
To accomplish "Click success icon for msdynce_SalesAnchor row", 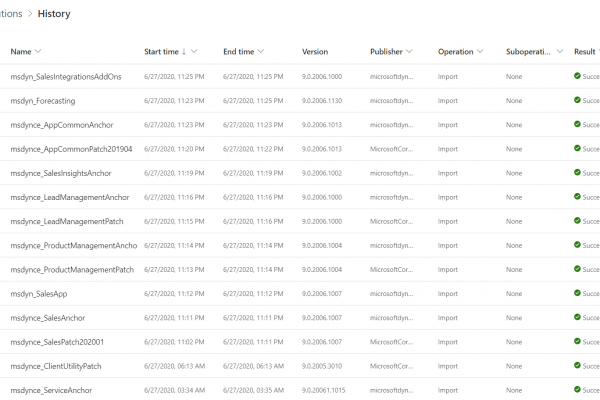I will 577,317.
